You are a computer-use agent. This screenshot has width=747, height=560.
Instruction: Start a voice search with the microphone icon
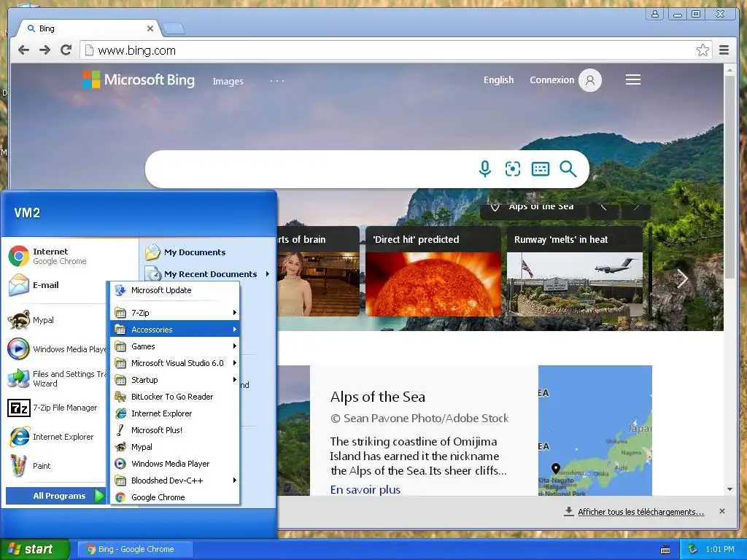[x=485, y=168]
